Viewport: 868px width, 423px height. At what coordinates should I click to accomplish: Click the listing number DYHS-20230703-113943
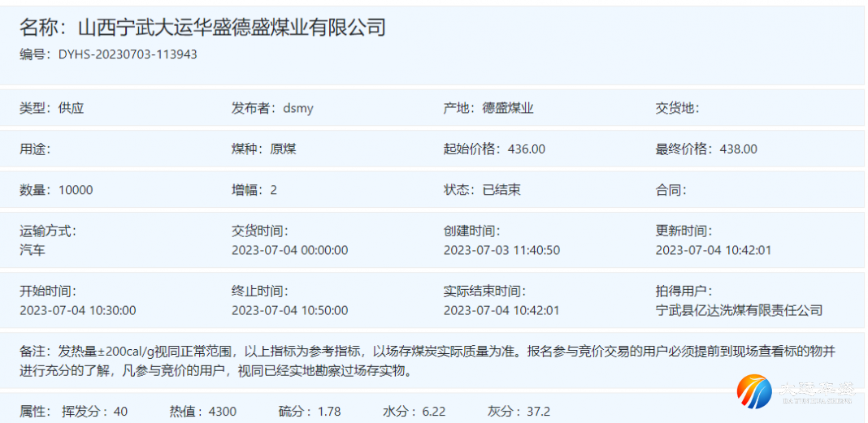click(x=128, y=54)
